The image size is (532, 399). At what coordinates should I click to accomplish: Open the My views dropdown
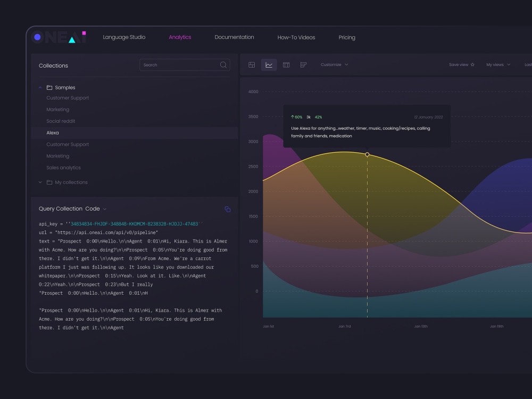pos(498,64)
